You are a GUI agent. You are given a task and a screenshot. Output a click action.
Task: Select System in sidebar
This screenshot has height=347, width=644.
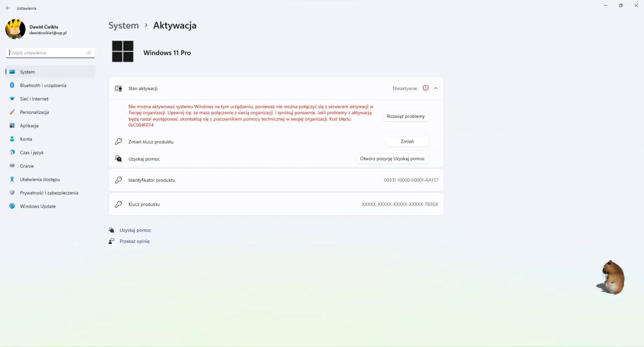(50, 72)
